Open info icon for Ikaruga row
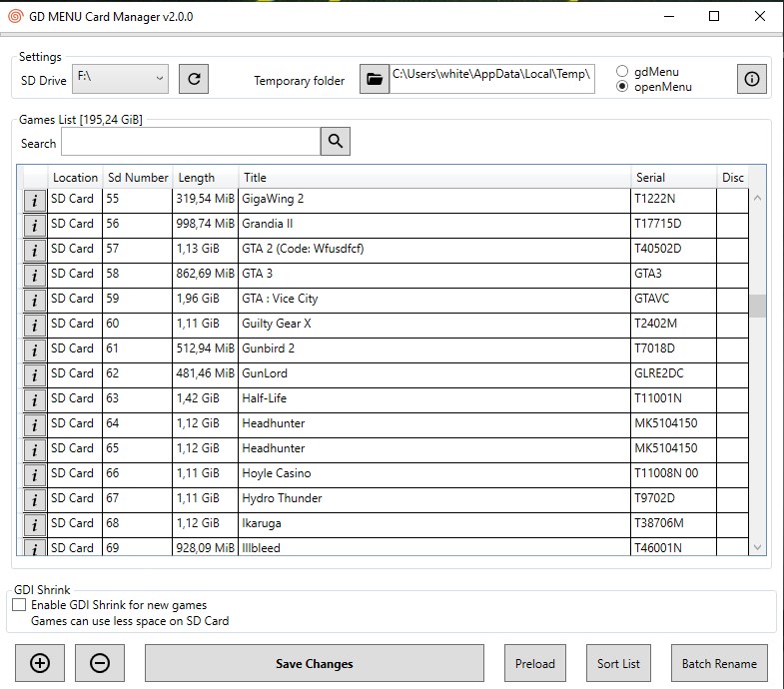Viewport: 784px width, 689px height. point(35,524)
